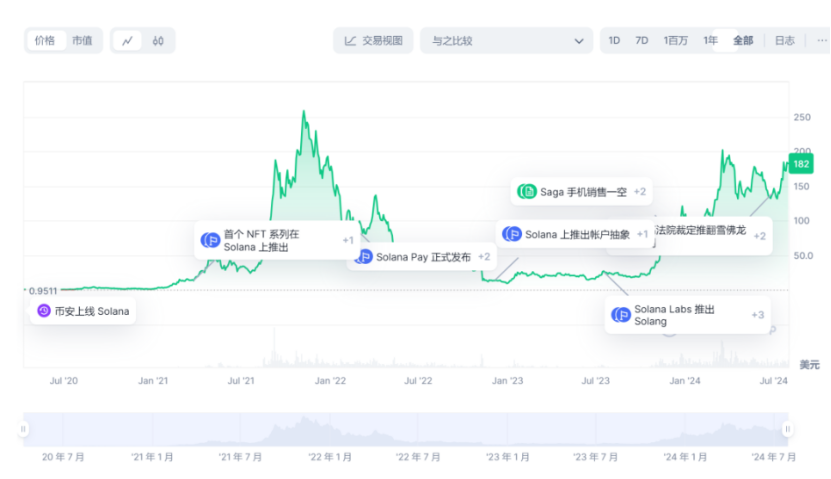831x479 pixels.
Task: Open the three-dot more options menu
Action: point(821,41)
